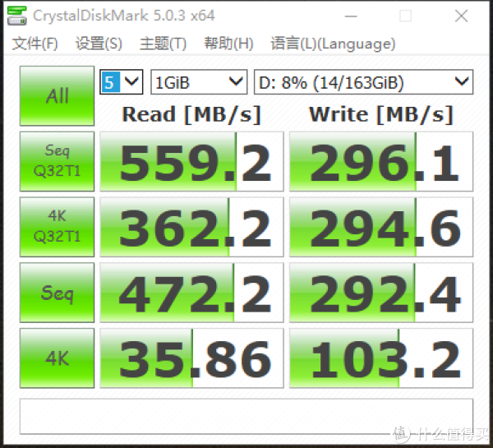The height and width of the screenshot is (448, 493).
Task: Expand the 1GiB test size dropdown
Action: pos(199,82)
